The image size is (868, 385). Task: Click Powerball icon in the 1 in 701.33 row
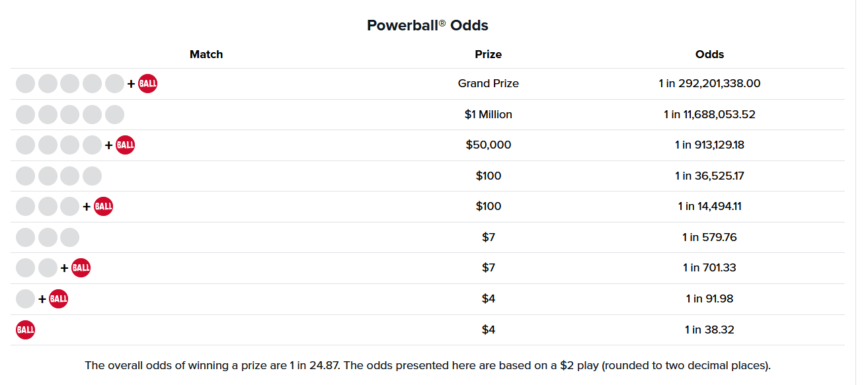tap(81, 268)
